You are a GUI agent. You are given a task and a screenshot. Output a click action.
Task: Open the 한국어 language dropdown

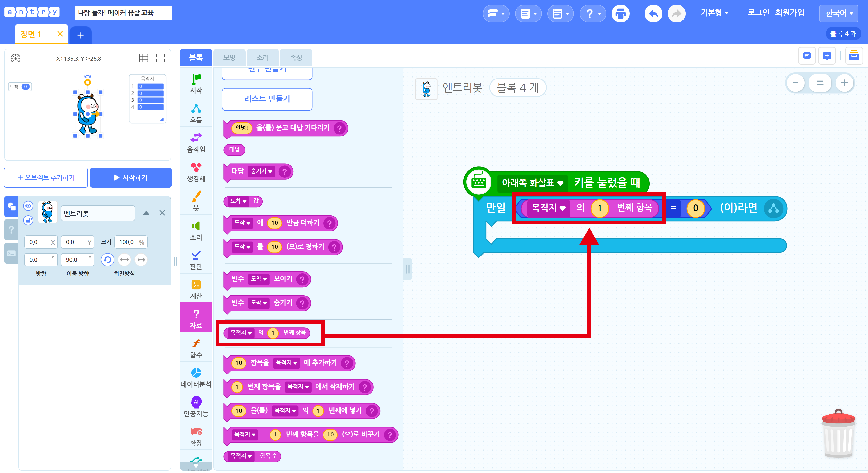coord(839,14)
